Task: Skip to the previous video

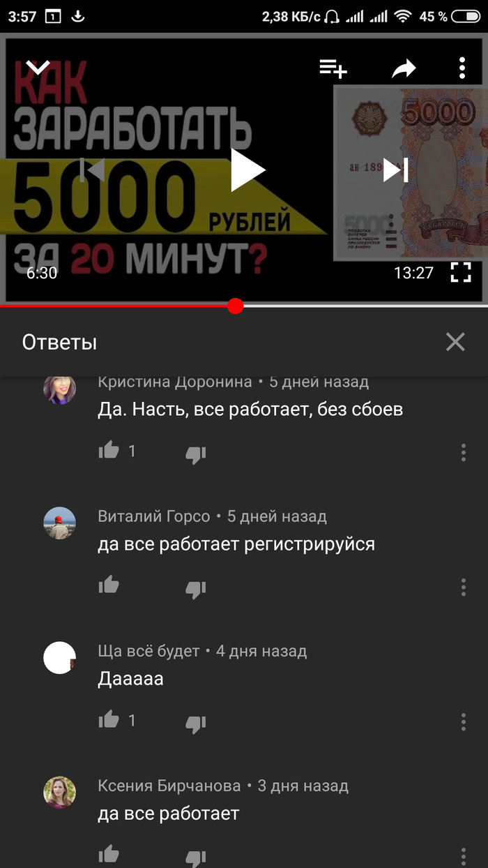Action: click(x=91, y=170)
